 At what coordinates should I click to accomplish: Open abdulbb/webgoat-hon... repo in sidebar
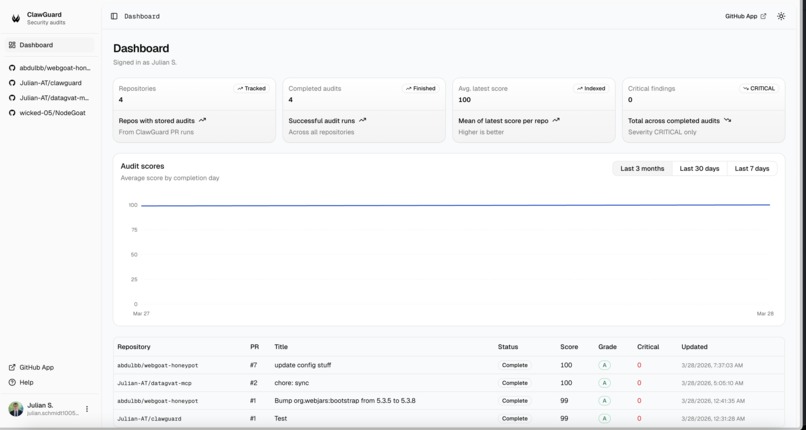50,68
